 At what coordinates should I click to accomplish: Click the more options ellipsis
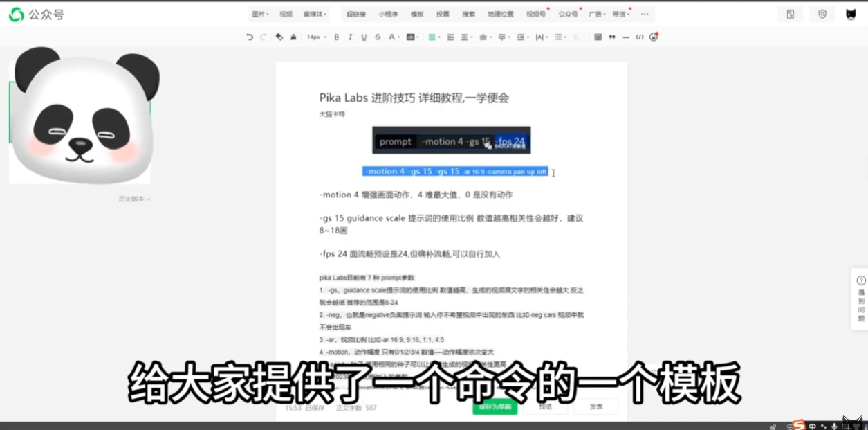(645, 14)
